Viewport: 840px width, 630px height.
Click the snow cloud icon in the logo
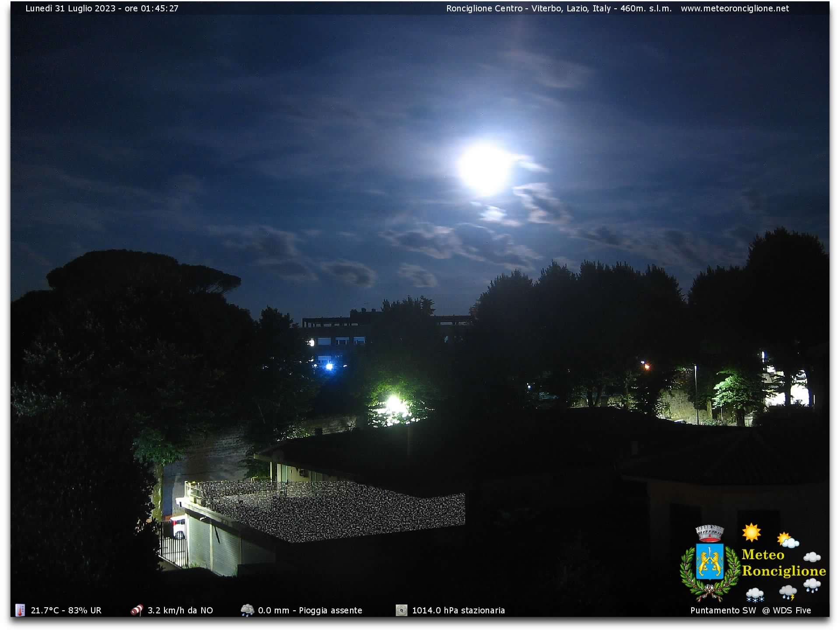[755, 594]
